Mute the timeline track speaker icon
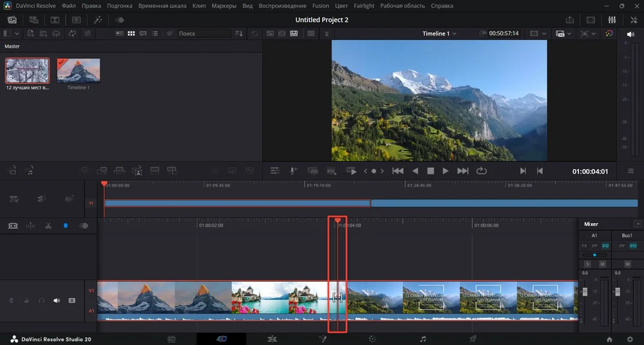 click(x=56, y=301)
